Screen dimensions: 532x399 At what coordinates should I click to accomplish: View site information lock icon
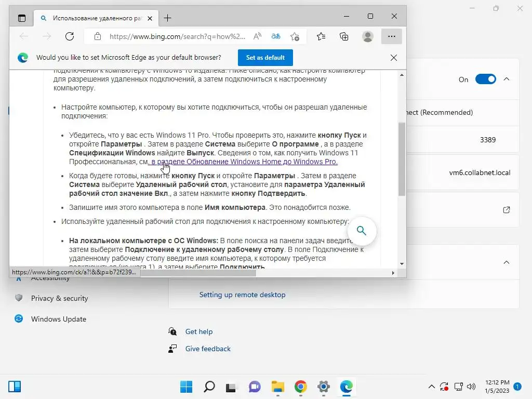(x=97, y=36)
